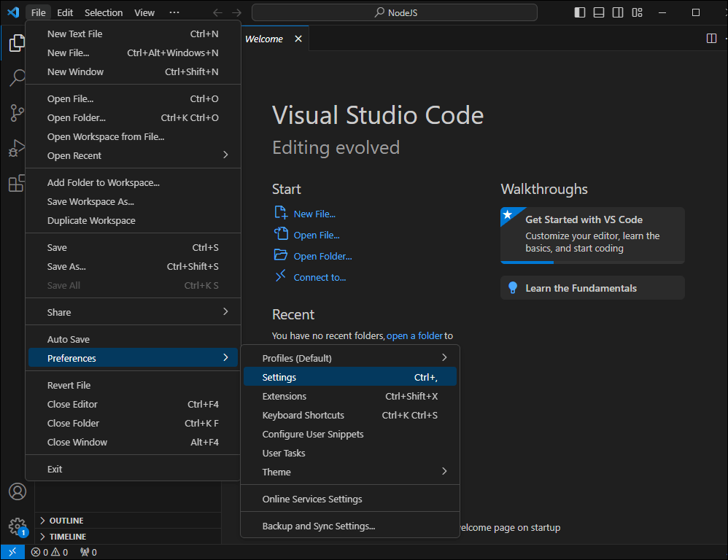Click the New File icon under Start
728x560 pixels.
coord(281,213)
